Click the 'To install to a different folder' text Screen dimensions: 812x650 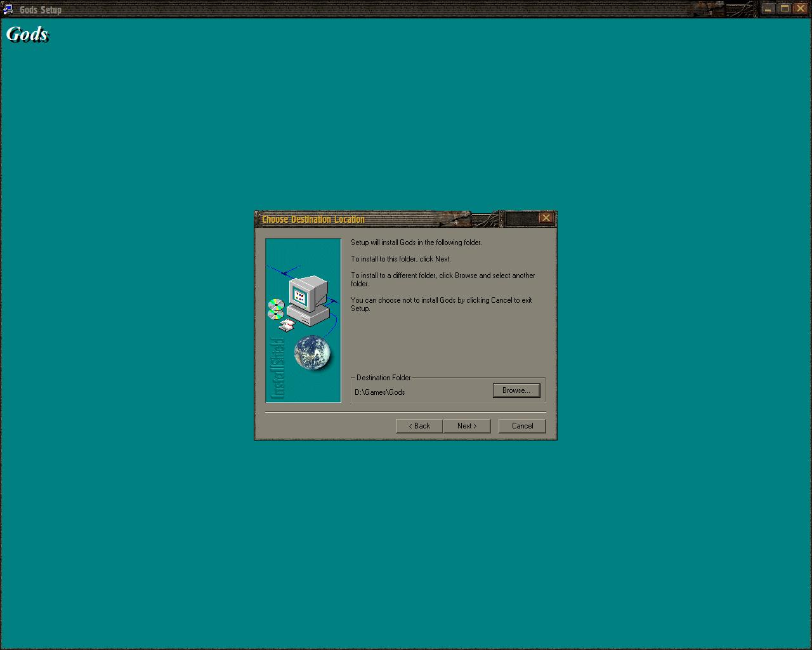point(443,279)
